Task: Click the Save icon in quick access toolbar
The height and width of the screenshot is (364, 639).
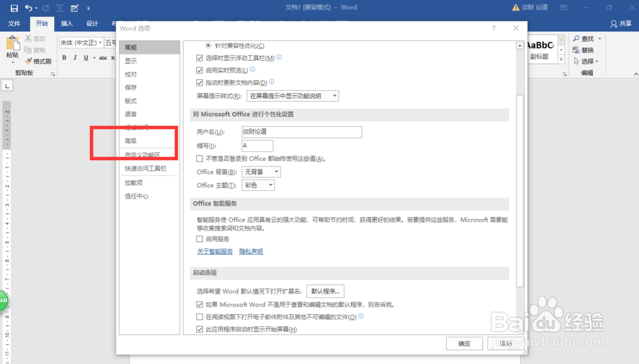Action: [x=14, y=8]
